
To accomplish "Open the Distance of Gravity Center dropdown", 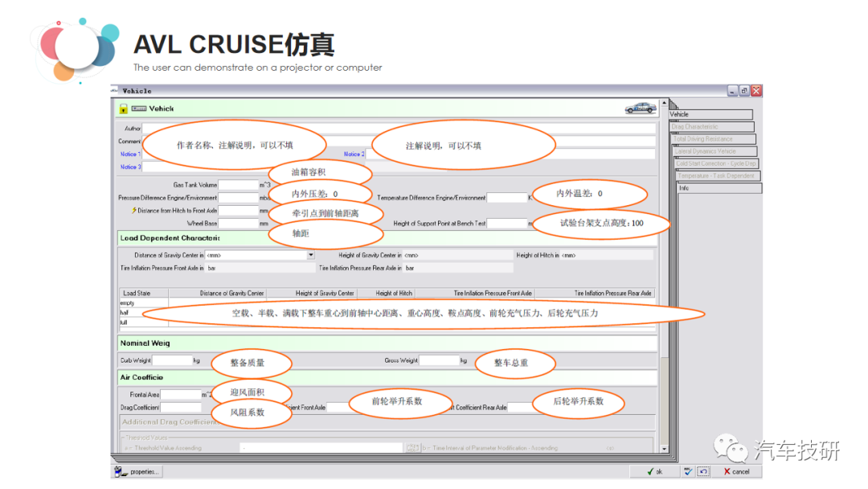I will pos(308,254).
